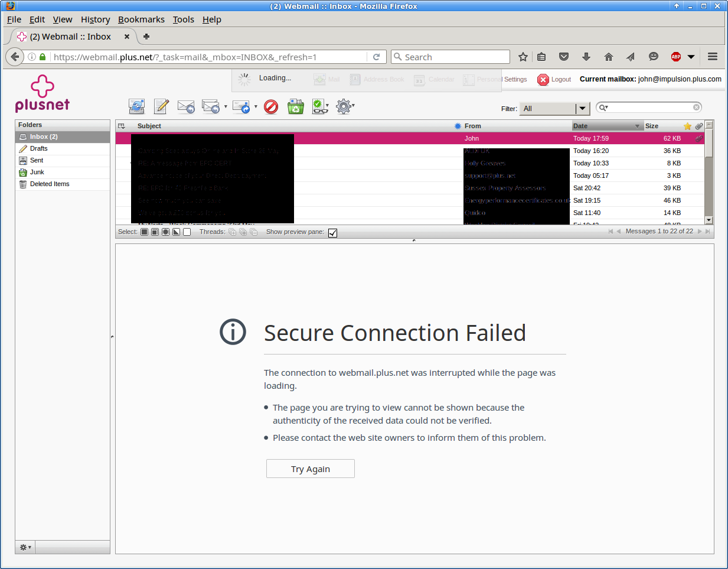
Task: Compose a new message with pencil icon
Action: coord(161,106)
